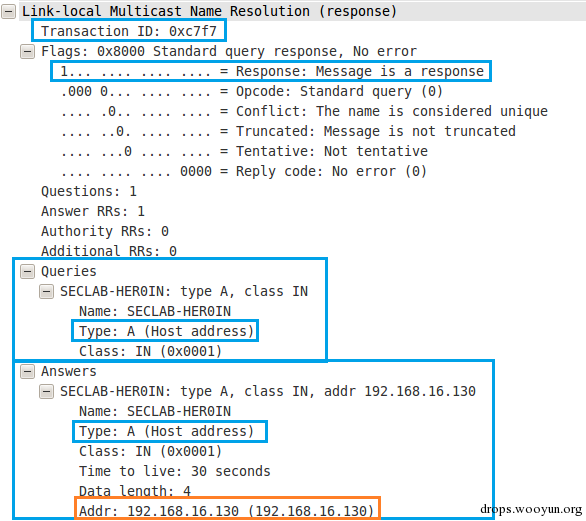Collapse SECLAB-HER0IN answer with addr 192.168.16.130
The width and height of the screenshot is (586, 521).
46,391
